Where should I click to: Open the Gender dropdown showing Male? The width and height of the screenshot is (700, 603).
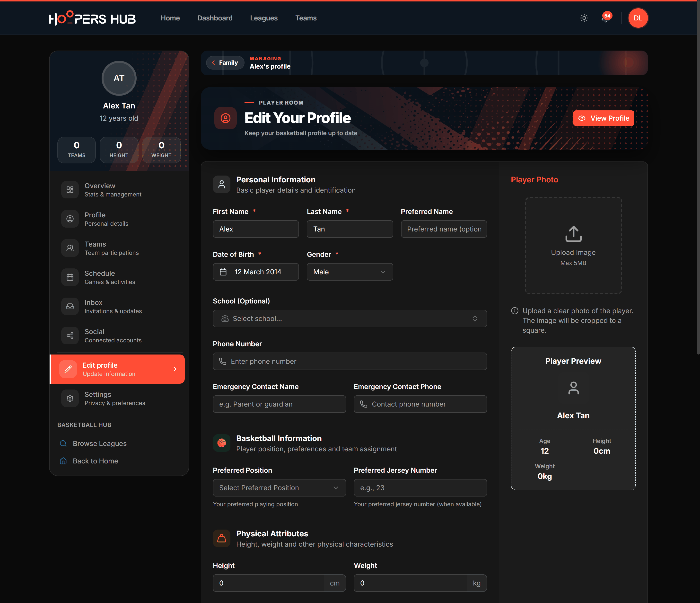pyautogui.click(x=350, y=272)
